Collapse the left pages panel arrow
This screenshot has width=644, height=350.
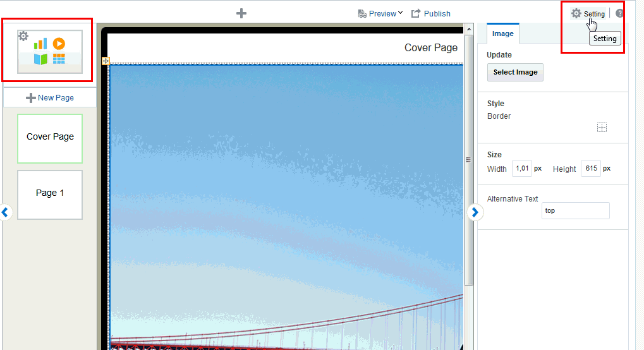click(x=5, y=212)
